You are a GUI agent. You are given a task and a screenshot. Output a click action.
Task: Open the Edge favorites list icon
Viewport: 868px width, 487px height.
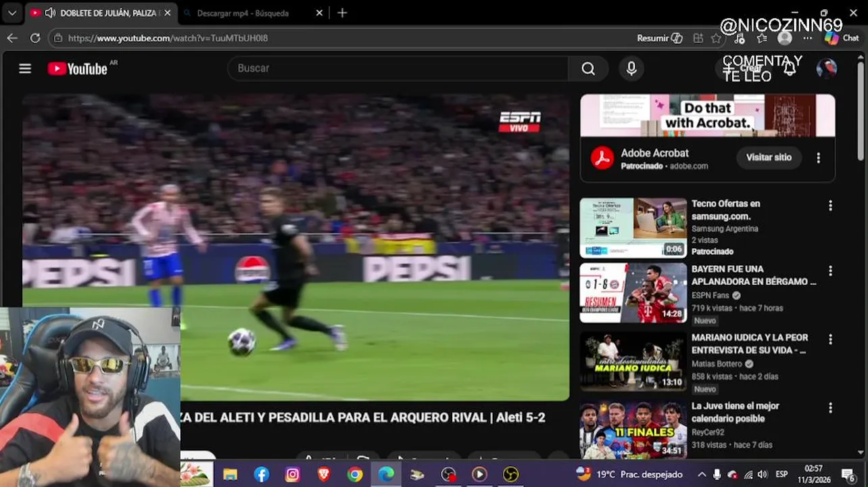(x=762, y=38)
